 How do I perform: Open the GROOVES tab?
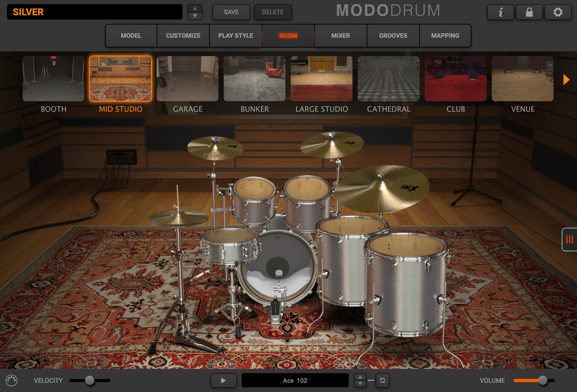click(393, 36)
